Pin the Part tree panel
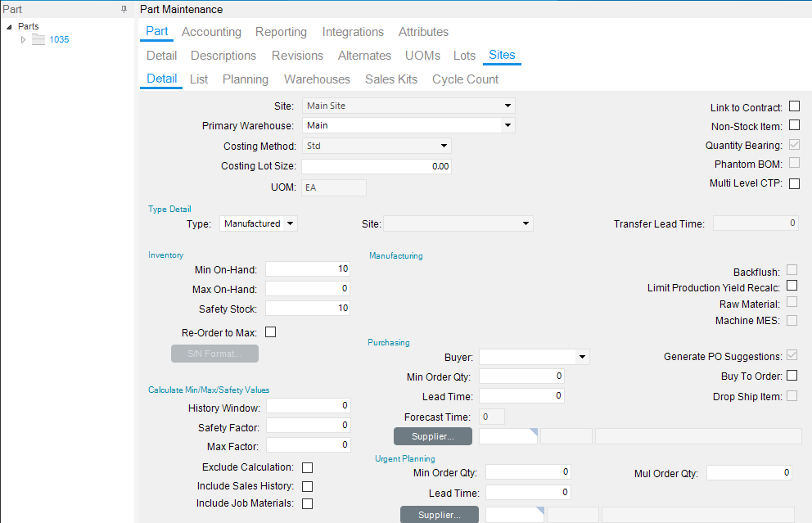Screen dimensions: 812x523 click(124, 9)
